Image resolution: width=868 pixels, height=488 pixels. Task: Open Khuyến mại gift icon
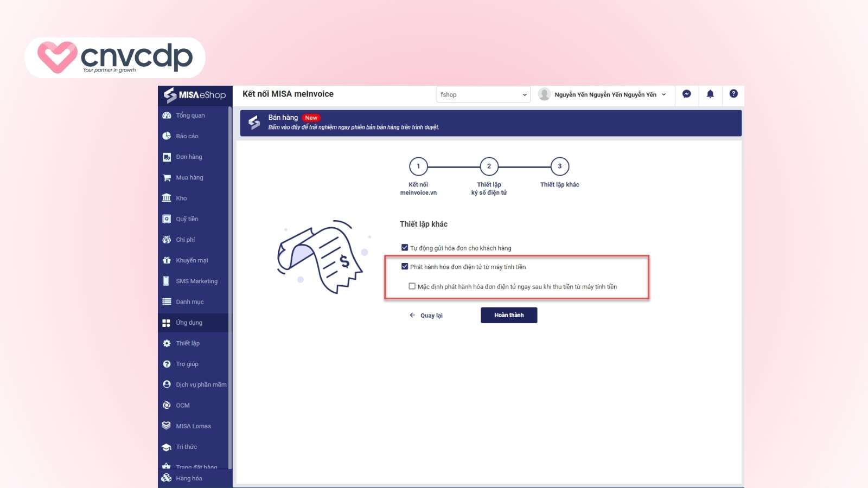coord(167,260)
